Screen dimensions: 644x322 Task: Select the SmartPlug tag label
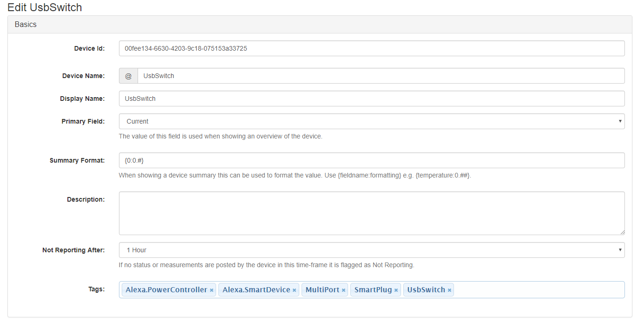click(373, 290)
